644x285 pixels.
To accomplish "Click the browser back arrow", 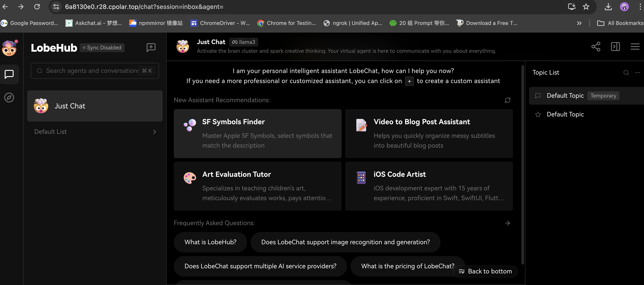I will [5, 7].
